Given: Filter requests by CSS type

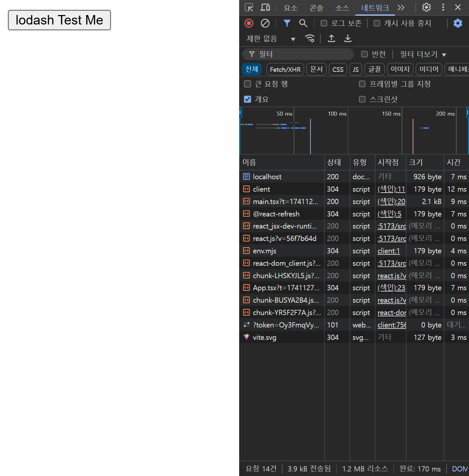Looking at the screenshot, I should pyautogui.click(x=338, y=69).
